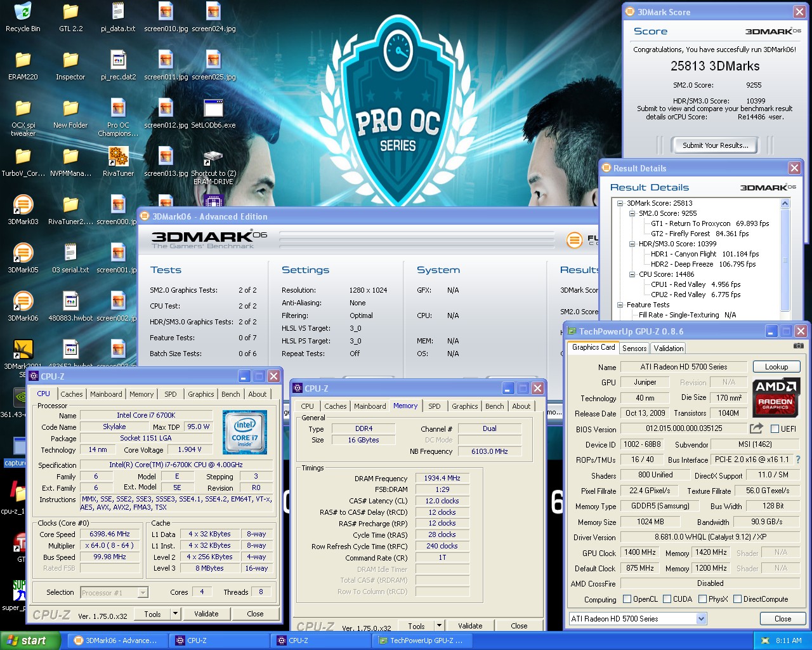Select GT1 - Return To Proxycon result row
Image resolution: width=812 pixels, height=650 pixels.
(x=710, y=223)
